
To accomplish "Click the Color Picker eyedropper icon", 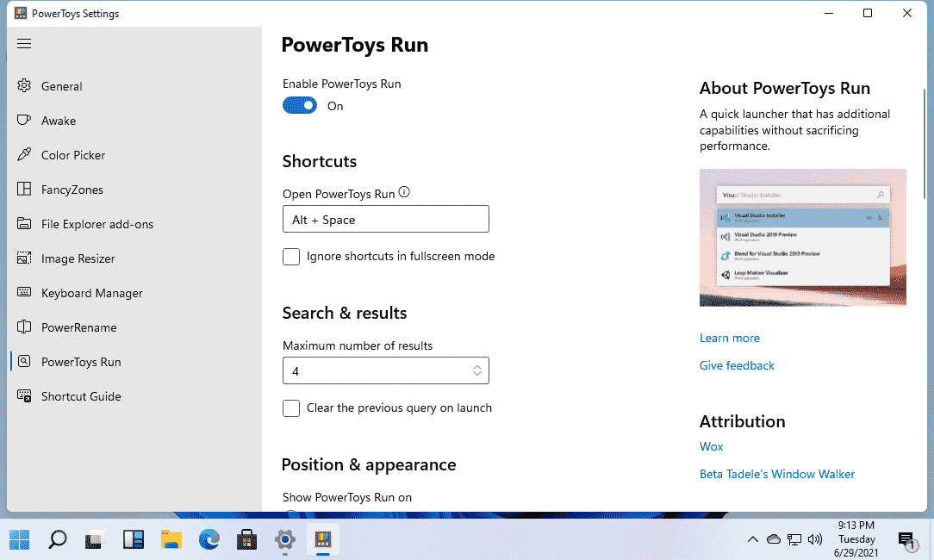I will pyautogui.click(x=24, y=155).
